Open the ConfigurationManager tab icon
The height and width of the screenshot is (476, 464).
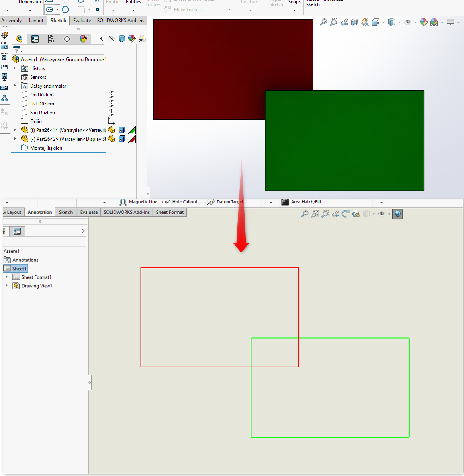(51, 39)
